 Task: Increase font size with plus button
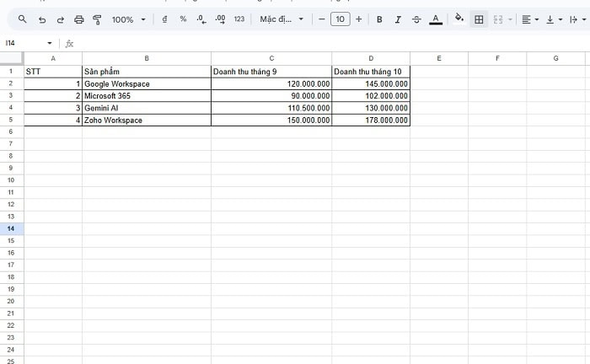click(358, 19)
